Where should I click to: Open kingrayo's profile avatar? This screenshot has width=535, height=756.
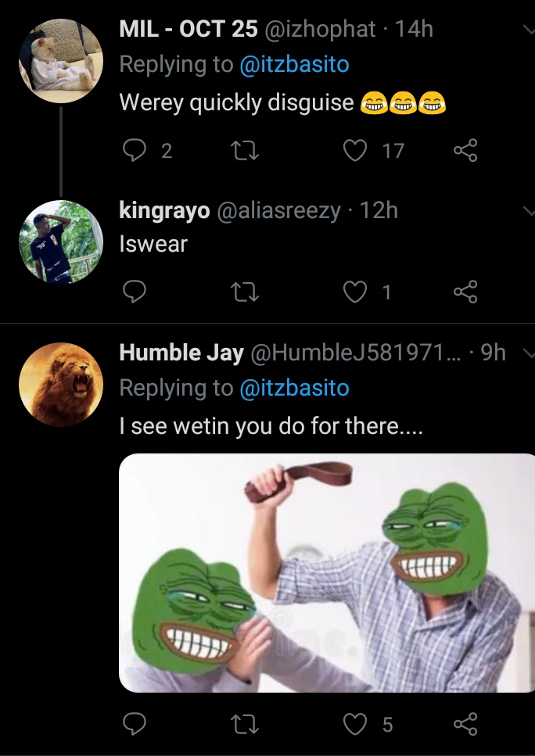click(x=61, y=242)
